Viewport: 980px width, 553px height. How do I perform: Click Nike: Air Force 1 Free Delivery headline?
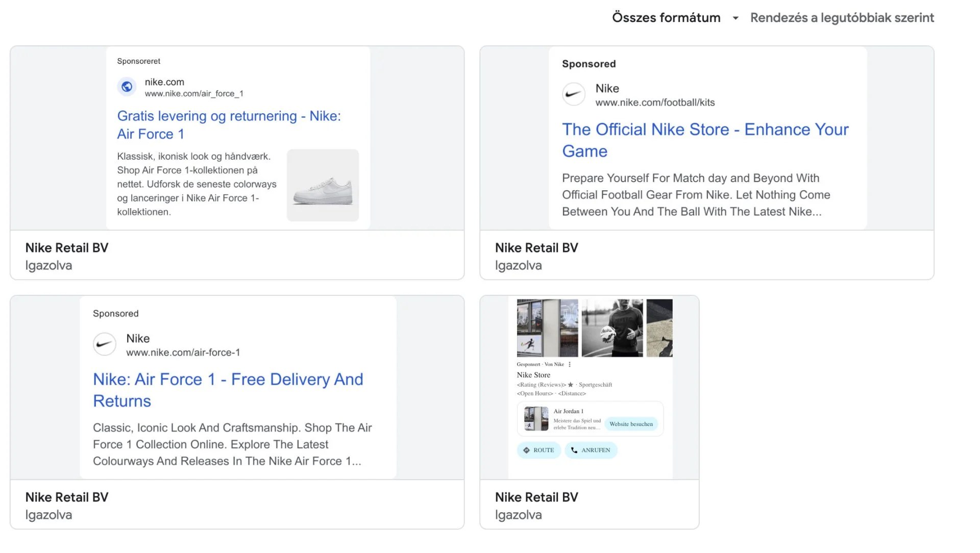pos(228,390)
